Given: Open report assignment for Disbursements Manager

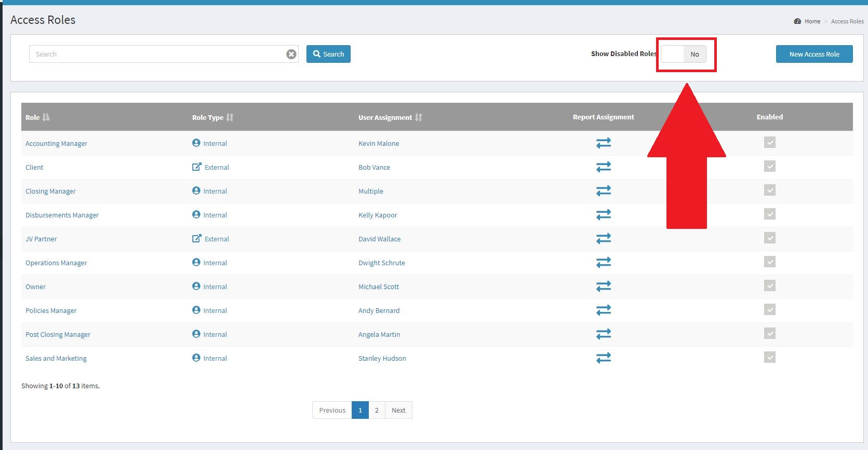Looking at the screenshot, I should click(603, 214).
